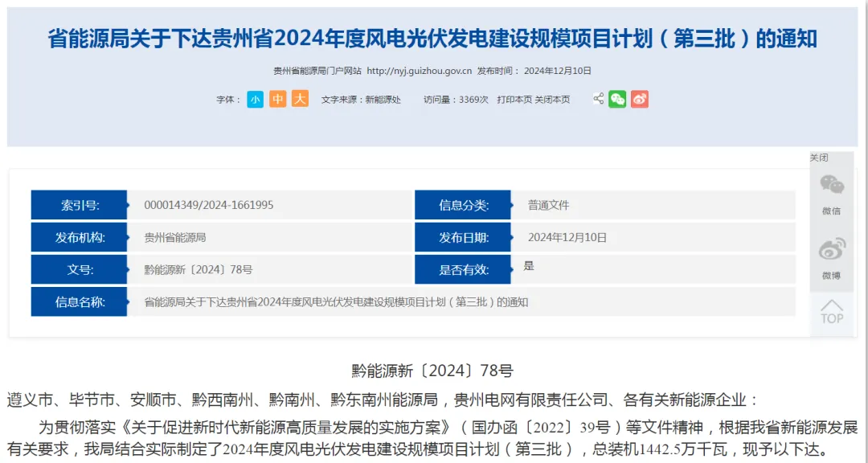Click the TOP back-to-top arrow
The image size is (868, 463).
pyautogui.click(x=831, y=312)
